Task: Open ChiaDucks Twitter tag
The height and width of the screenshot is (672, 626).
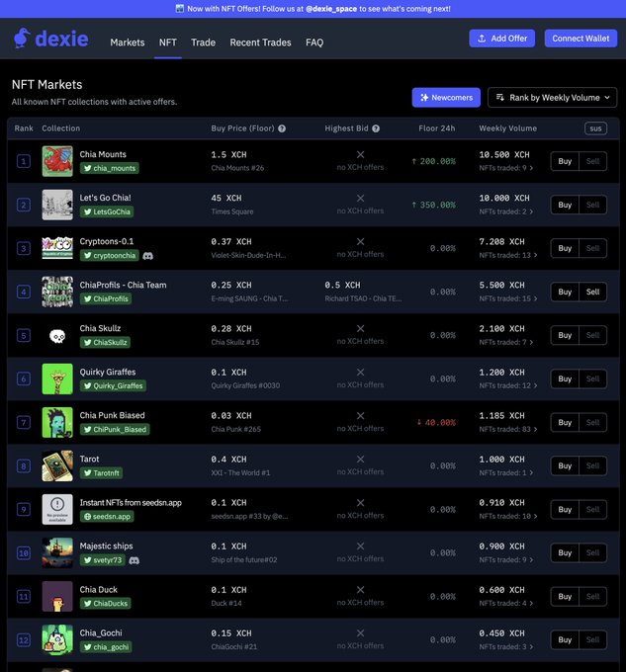Action: 106,604
